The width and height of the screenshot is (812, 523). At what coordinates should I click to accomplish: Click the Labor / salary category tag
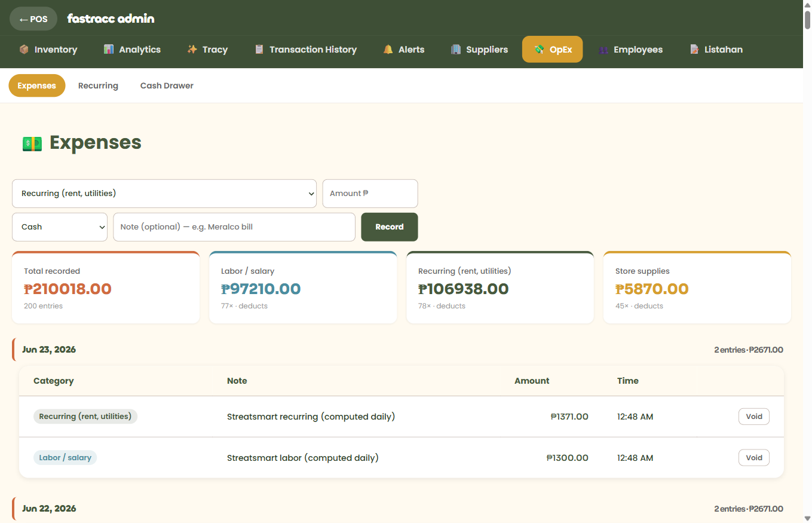65,458
